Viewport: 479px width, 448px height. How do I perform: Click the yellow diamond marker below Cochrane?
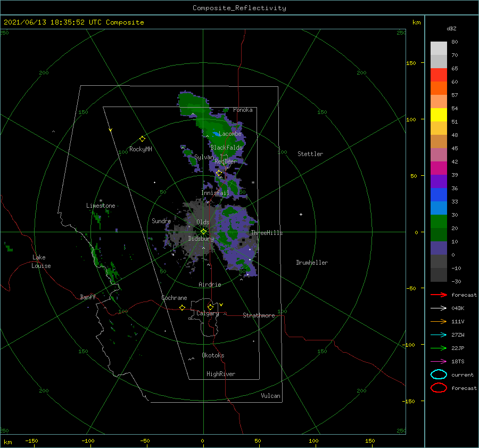(x=183, y=308)
